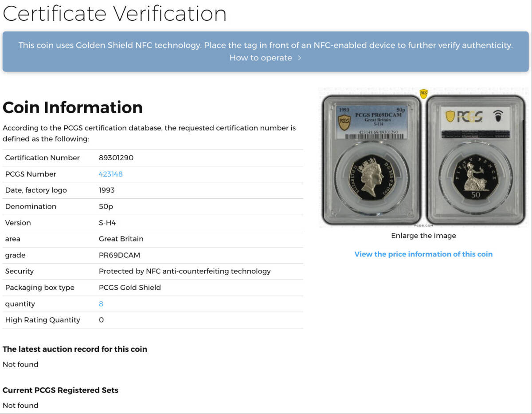Image resolution: width=532 pixels, height=414 pixels.
Task: Click the 'Security' row label
Action: pos(20,271)
